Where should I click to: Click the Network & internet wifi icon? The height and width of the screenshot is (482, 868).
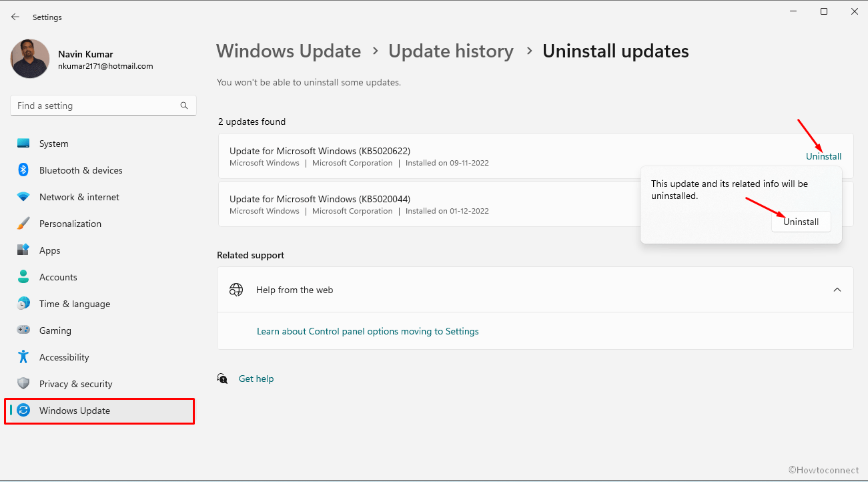click(23, 197)
